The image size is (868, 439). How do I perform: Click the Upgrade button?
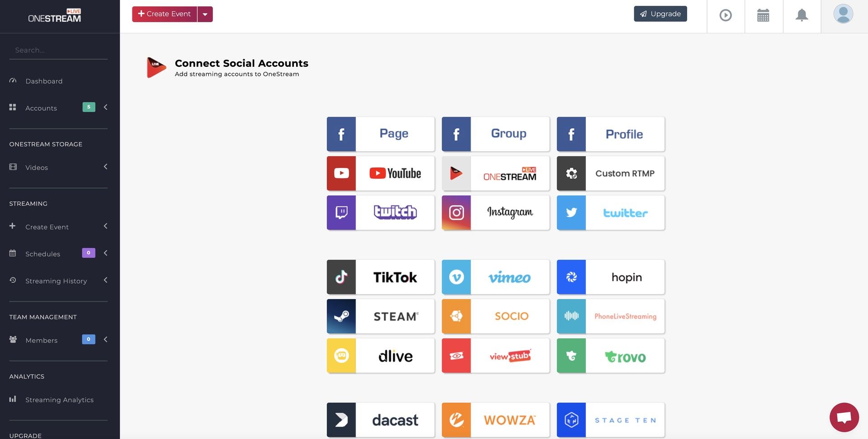(660, 14)
